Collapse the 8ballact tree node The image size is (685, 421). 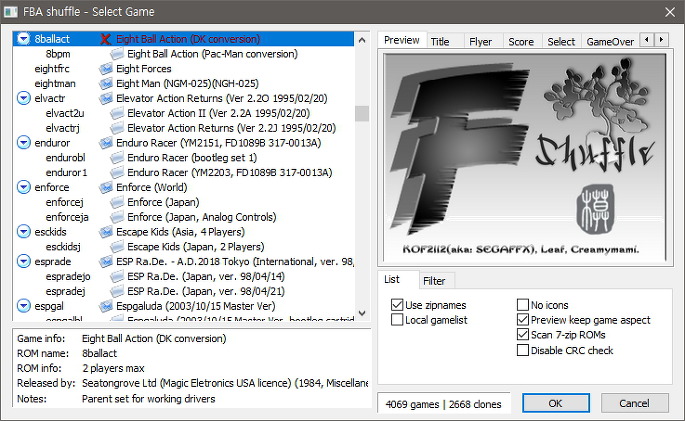coord(24,39)
